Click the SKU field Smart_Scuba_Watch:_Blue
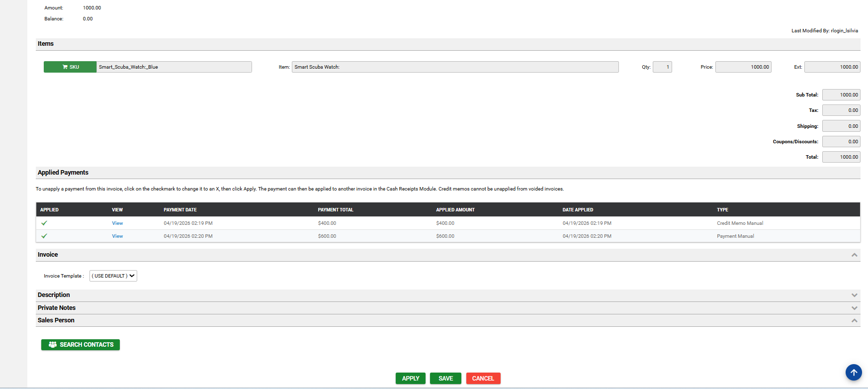 pos(174,67)
